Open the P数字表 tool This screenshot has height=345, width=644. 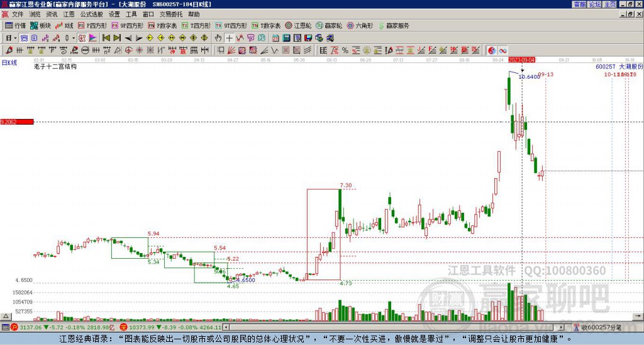pyautogui.click(x=162, y=25)
